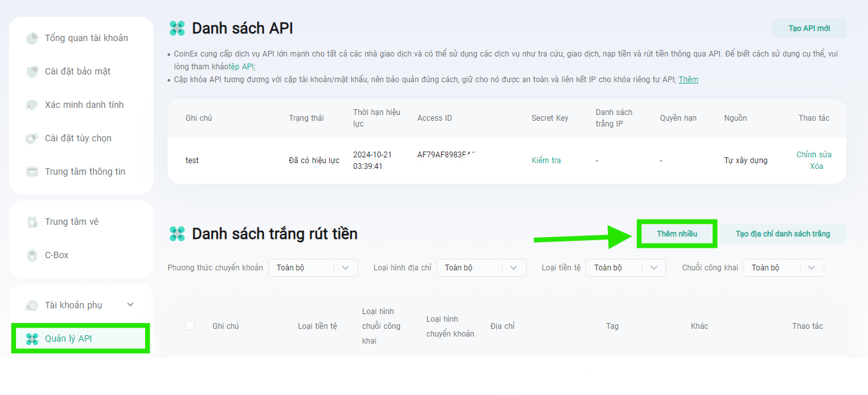
Task: Click Kiểm tra link under Secret Key
Action: (546, 161)
